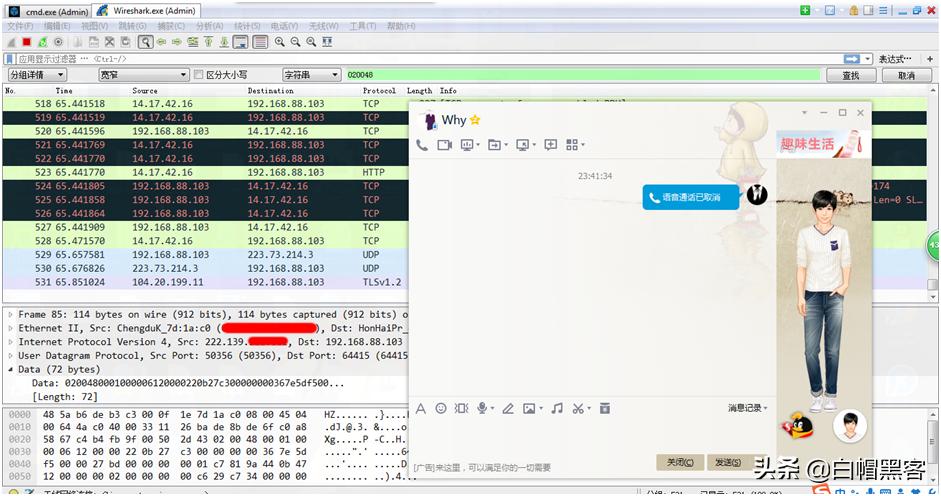Open capture options round icon

pyautogui.click(x=58, y=42)
